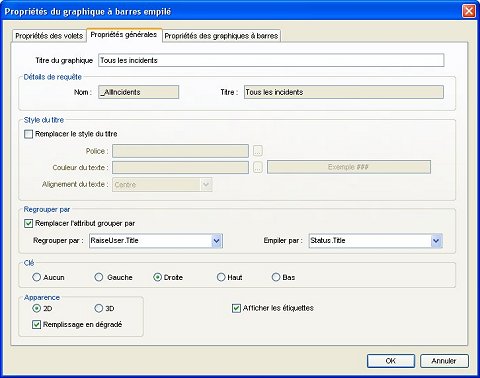This screenshot has height=378, width=480.
Task: Click the Police text field
Action: pyautogui.click(x=180, y=151)
